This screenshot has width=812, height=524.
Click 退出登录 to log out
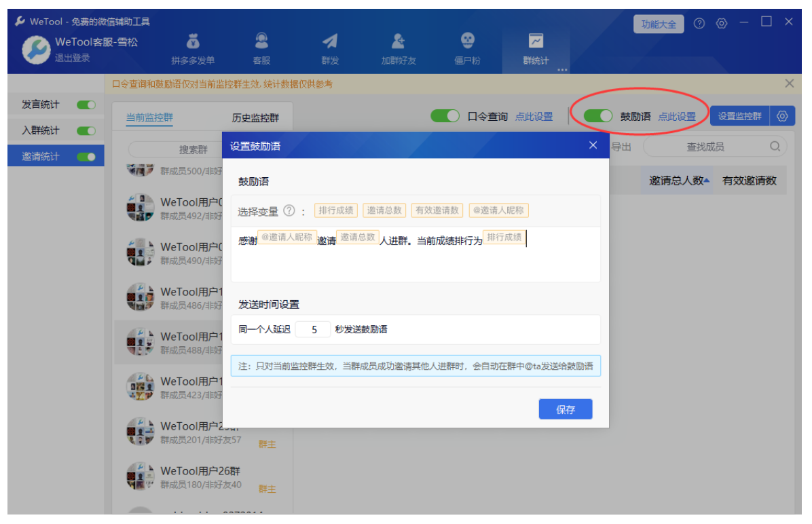coord(73,58)
